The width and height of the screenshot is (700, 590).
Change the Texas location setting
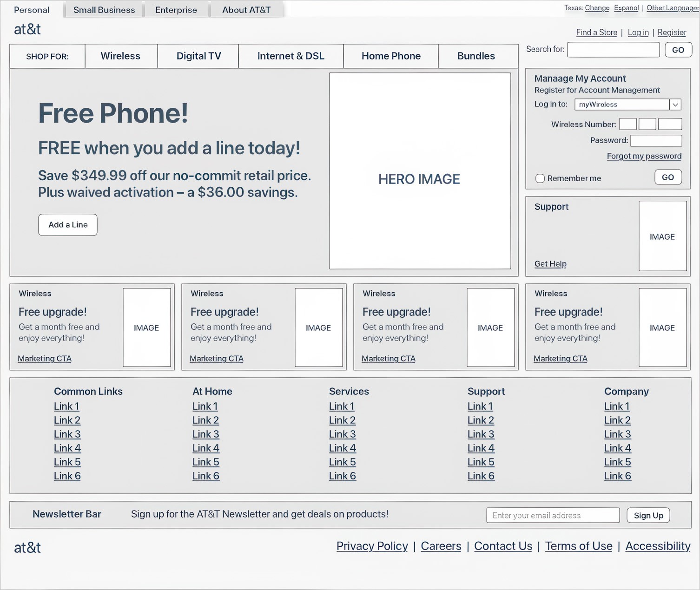pos(597,8)
